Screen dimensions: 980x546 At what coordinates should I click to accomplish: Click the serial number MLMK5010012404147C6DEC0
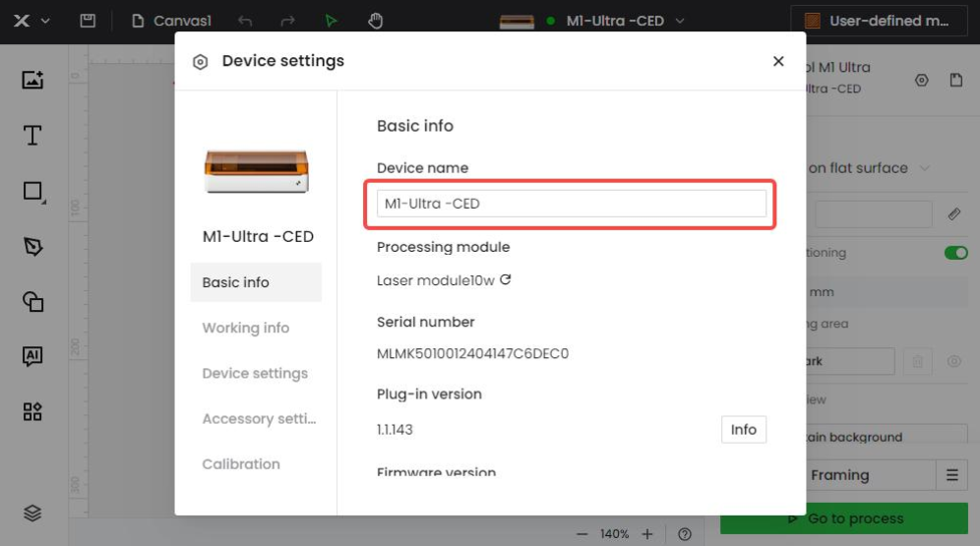[472, 353]
